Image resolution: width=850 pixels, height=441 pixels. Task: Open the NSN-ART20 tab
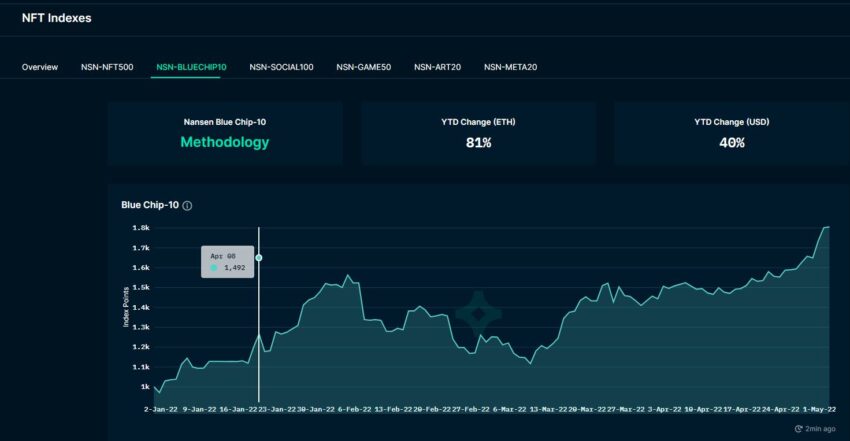point(437,67)
